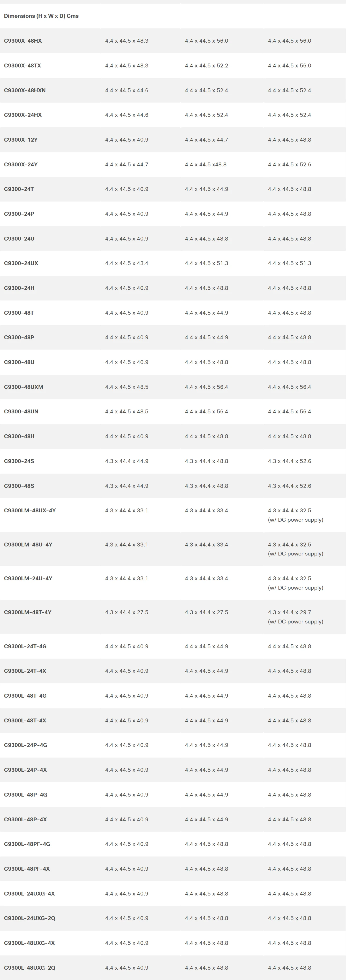This screenshot has height=980, width=346.
Task: Click the 4.3 x 44.4 x 29.7 dimension value
Action: click(289, 612)
